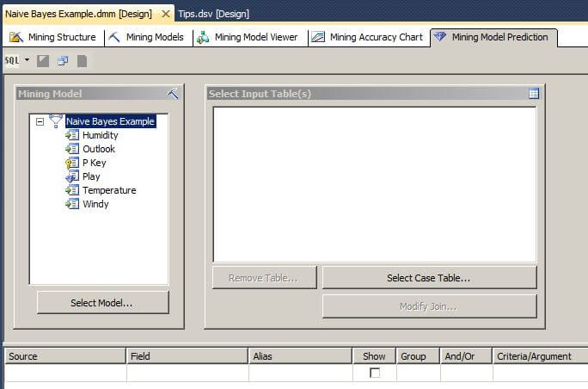The image size is (588, 389).
Task: Click the Mining Model Prediction diamond icon
Action: (x=440, y=36)
